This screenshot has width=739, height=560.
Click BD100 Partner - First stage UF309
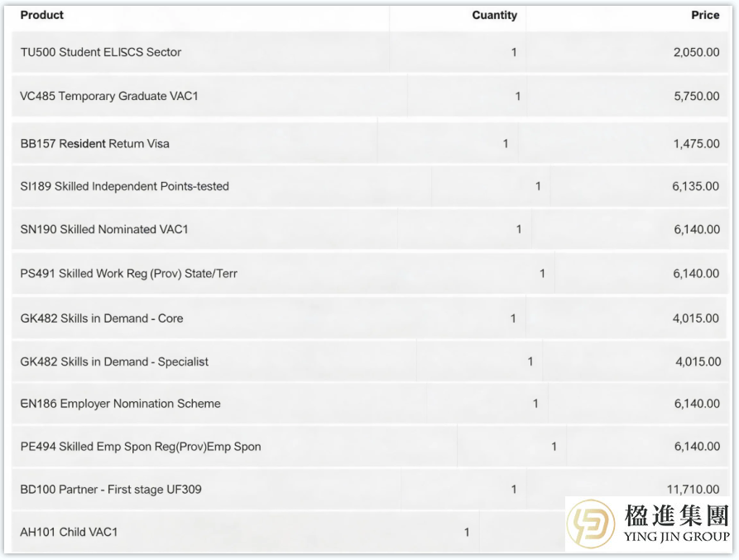pyautogui.click(x=111, y=490)
